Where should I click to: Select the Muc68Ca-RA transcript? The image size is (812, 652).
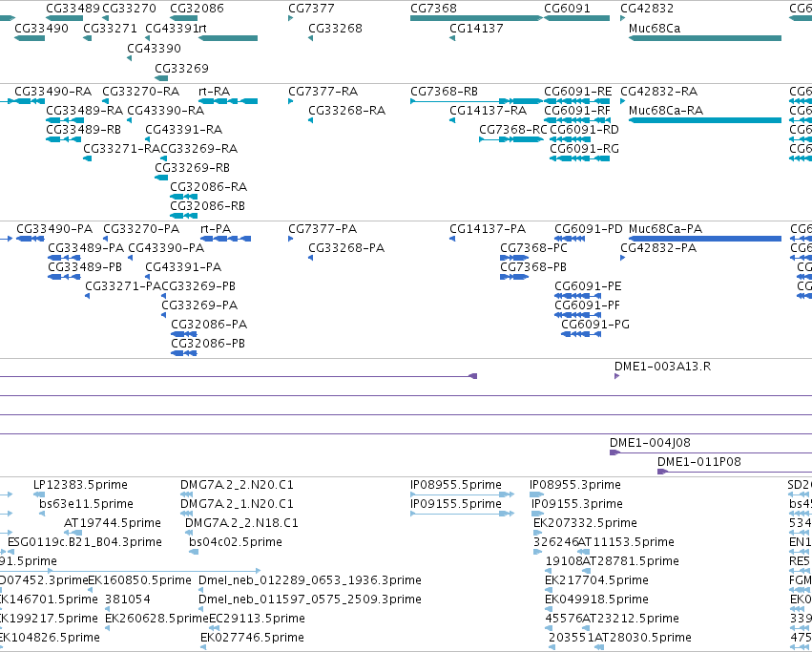[705, 120]
